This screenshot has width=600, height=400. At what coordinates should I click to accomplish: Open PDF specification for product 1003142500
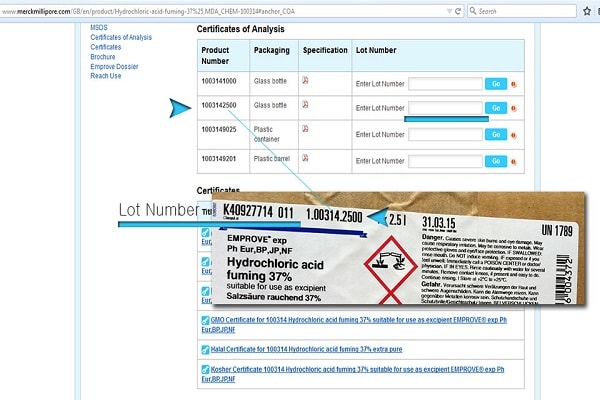(305, 104)
